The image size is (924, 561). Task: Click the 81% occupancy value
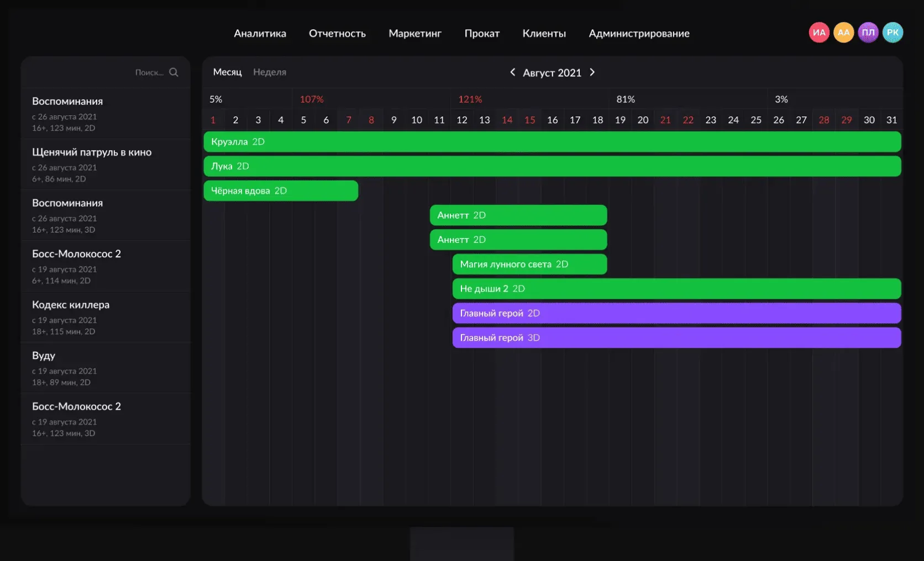tap(626, 99)
